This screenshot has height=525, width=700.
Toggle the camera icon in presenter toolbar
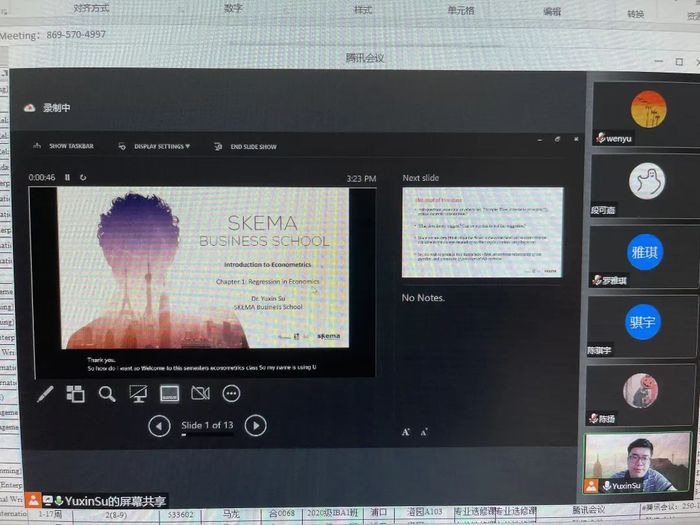pyautogui.click(x=200, y=393)
